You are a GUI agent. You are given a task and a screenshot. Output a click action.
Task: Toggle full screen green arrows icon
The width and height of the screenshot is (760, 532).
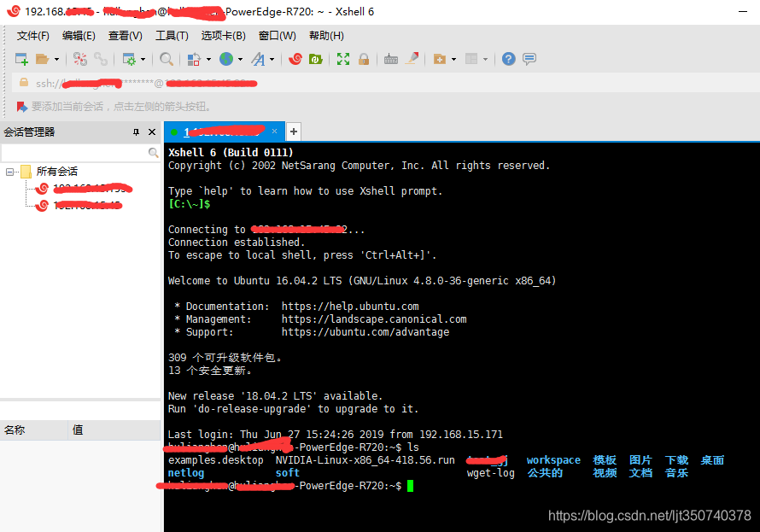click(x=343, y=59)
